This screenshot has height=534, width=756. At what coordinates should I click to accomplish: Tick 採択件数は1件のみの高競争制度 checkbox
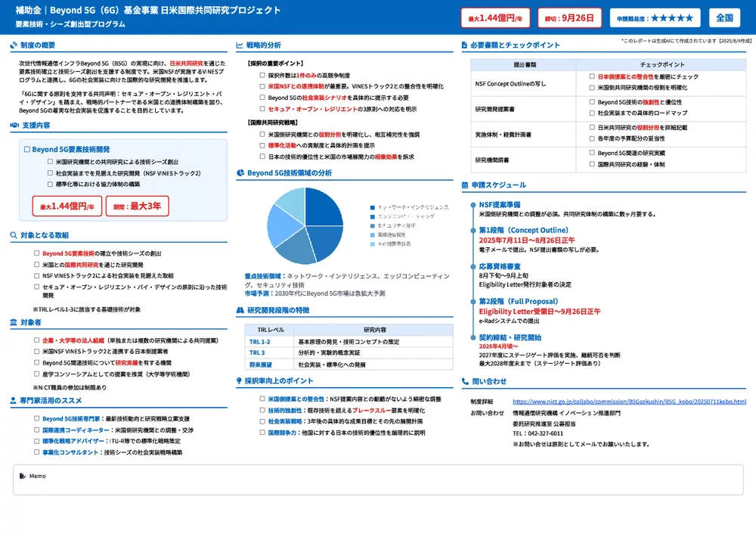coord(262,75)
